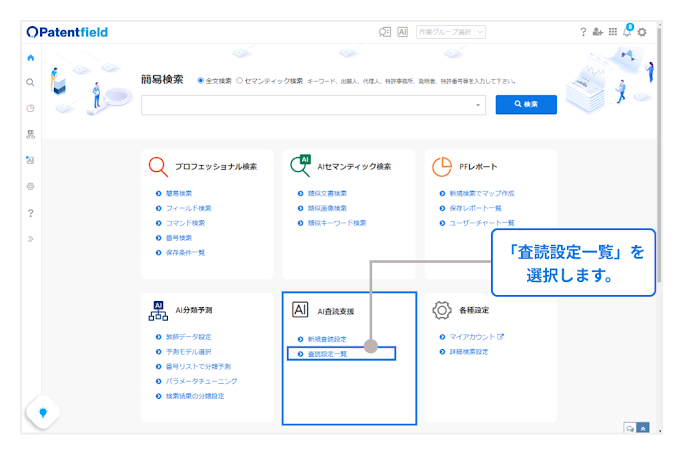Open the 新規査読設定 link
The height and width of the screenshot is (455, 683).
point(327,339)
